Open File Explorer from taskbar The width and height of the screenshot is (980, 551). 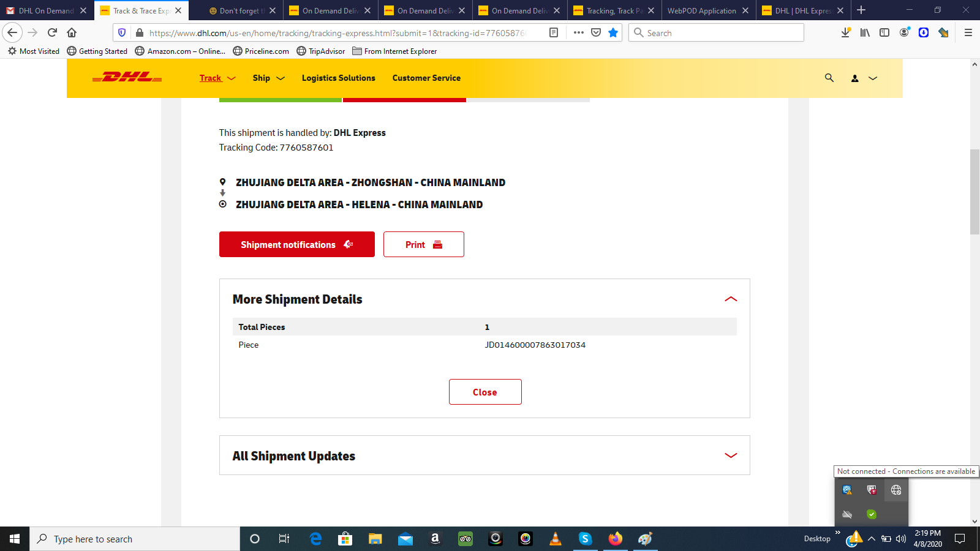pos(375,539)
